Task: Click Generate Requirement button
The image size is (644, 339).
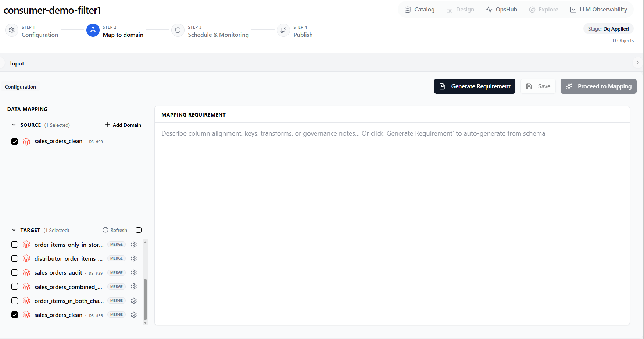Action: (x=475, y=86)
